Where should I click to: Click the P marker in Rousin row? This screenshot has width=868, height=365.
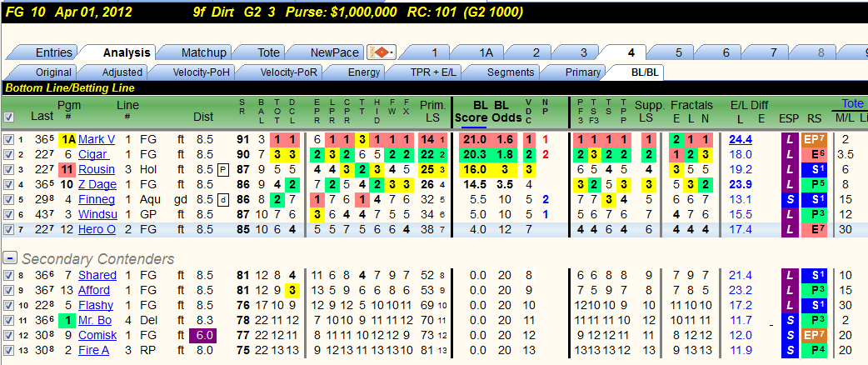click(x=222, y=169)
